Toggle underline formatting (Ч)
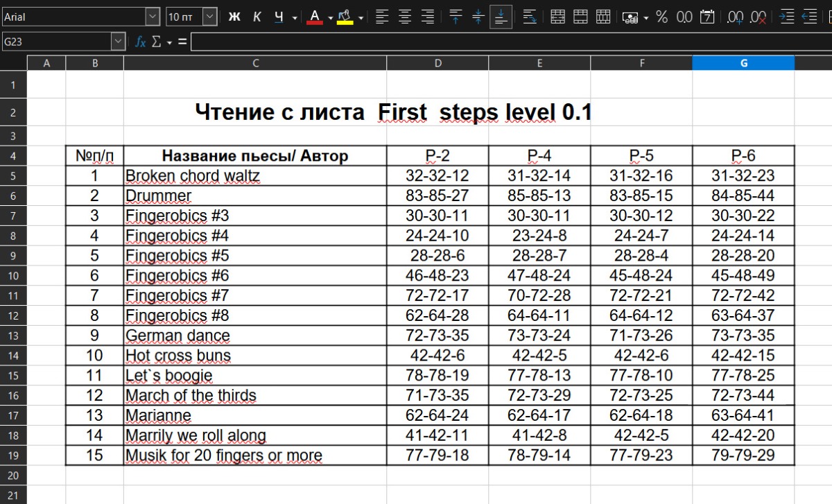The width and height of the screenshot is (832, 504). pyautogui.click(x=279, y=17)
